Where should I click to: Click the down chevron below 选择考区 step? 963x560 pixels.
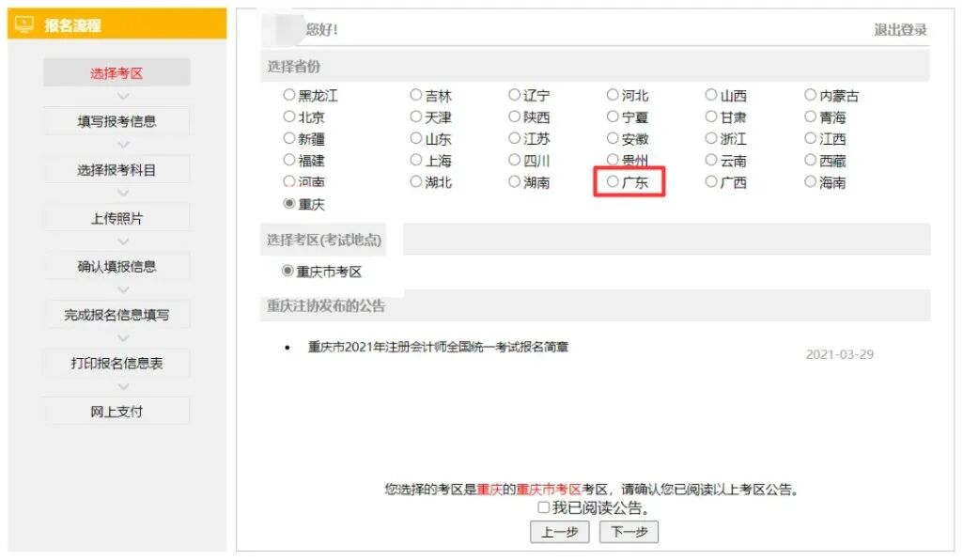122,96
